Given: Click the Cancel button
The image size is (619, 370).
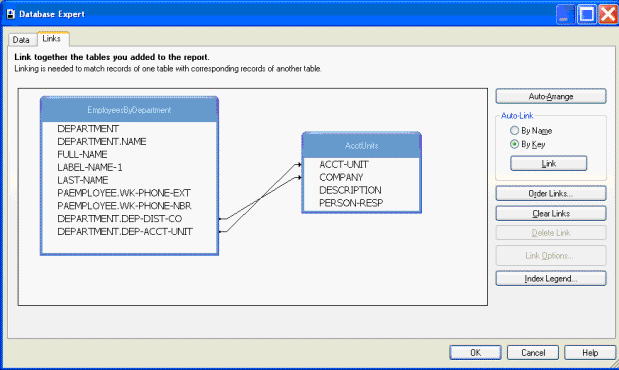Looking at the screenshot, I should (x=533, y=353).
